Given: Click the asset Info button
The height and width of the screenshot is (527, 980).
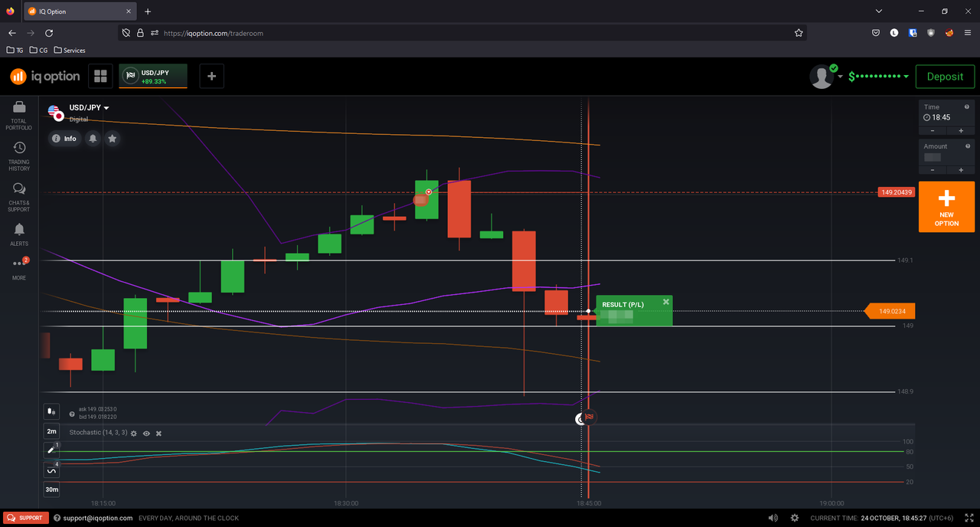Looking at the screenshot, I should pos(64,139).
